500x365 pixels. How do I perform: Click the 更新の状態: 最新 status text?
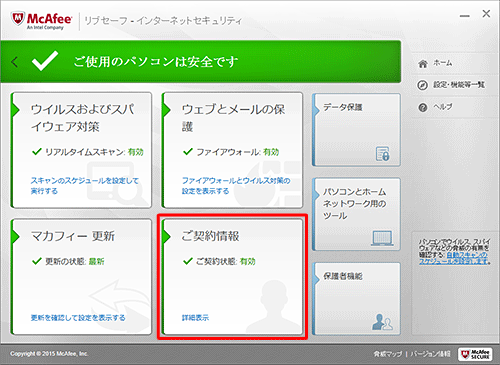pos(75,261)
